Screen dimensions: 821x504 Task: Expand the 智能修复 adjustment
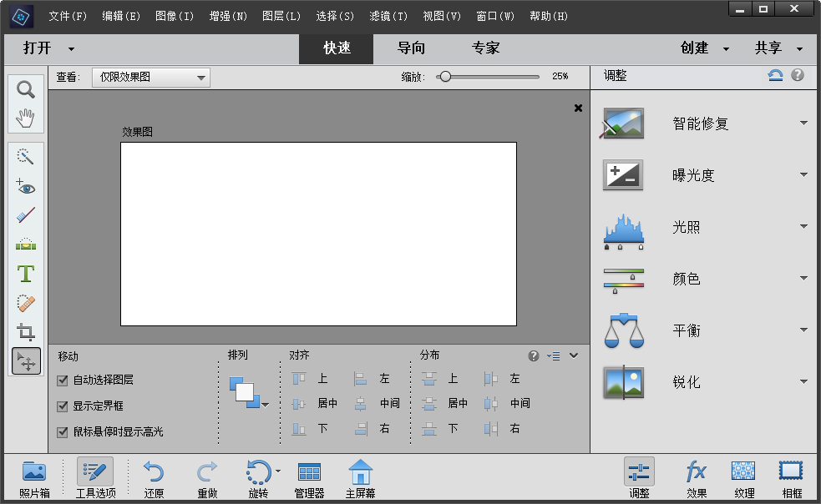click(x=803, y=123)
